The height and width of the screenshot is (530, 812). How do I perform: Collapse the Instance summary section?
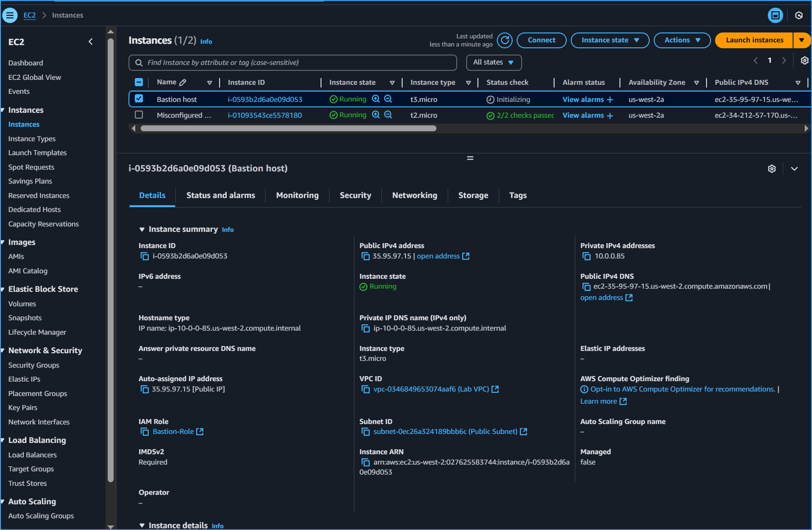click(x=142, y=229)
